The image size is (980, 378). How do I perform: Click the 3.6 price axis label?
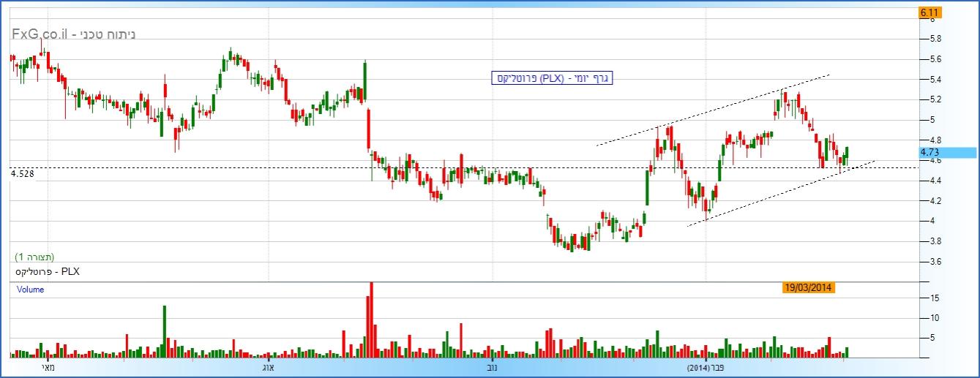(x=935, y=262)
